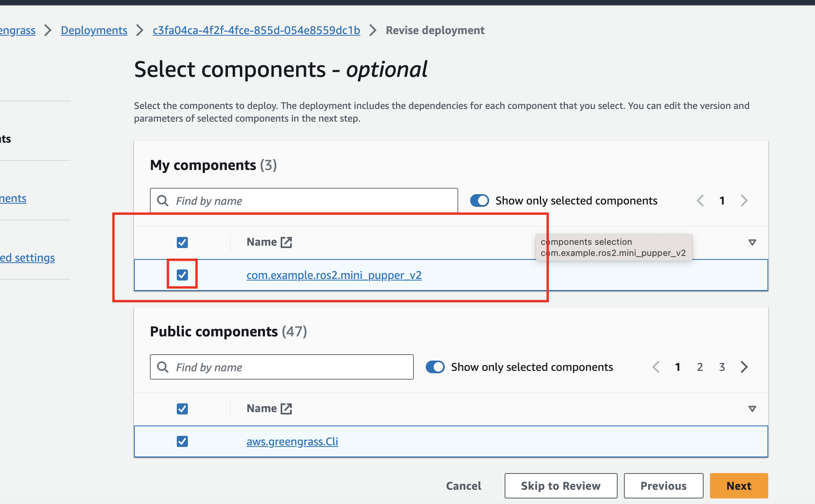Click the Skip to Review button
Screen dimensions: 815x504
click(x=561, y=486)
